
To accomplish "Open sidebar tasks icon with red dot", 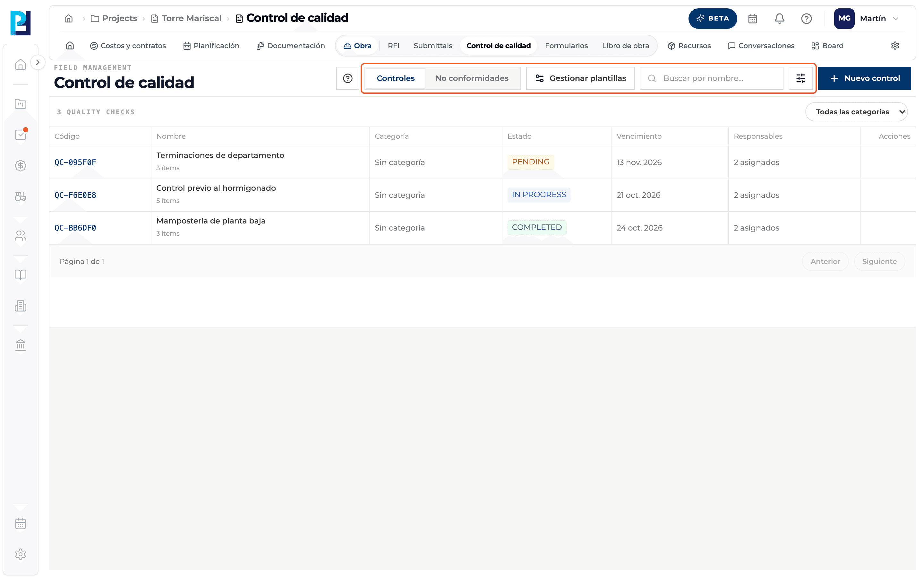I will point(20,135).
